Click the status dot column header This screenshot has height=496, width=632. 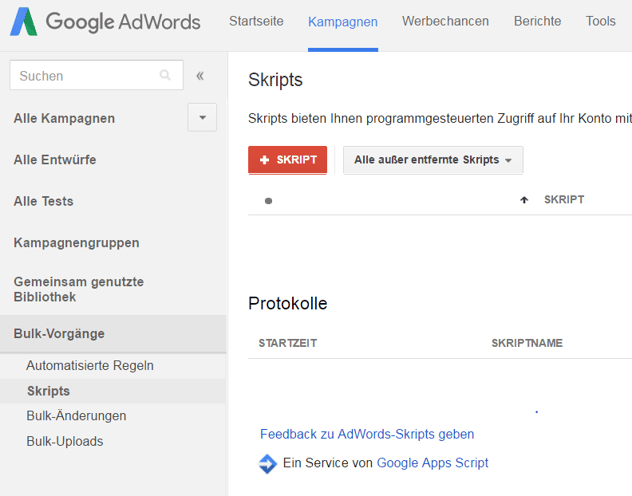[268, 201]
